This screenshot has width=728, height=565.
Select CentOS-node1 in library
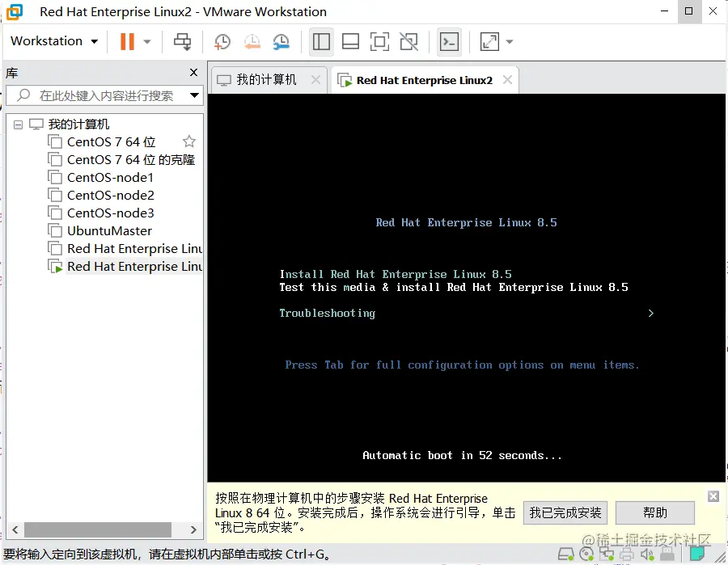tap(110, 177)
